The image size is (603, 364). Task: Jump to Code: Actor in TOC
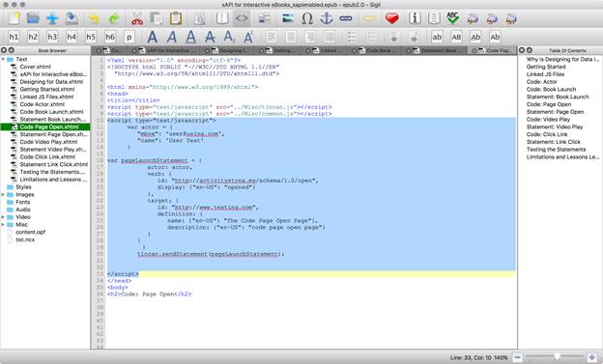pyautogui.click(x=541, y=82)
